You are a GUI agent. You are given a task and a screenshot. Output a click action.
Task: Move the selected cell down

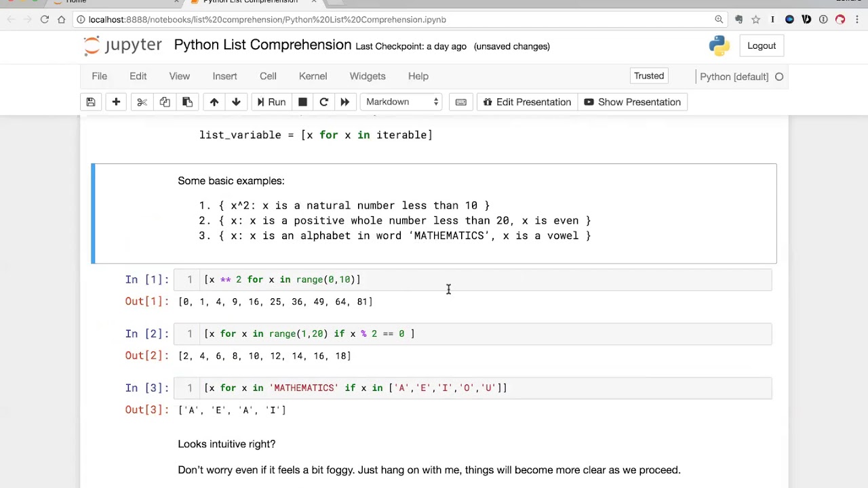coord(236,102)
